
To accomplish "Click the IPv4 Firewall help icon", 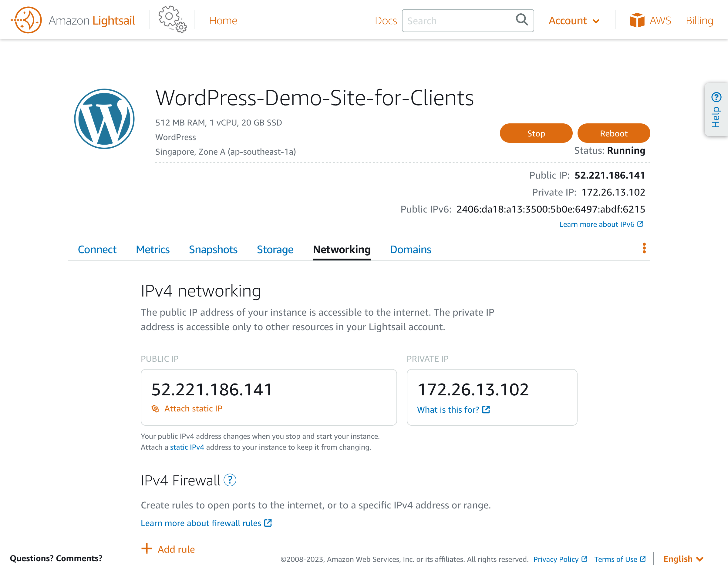I will 230,481.
